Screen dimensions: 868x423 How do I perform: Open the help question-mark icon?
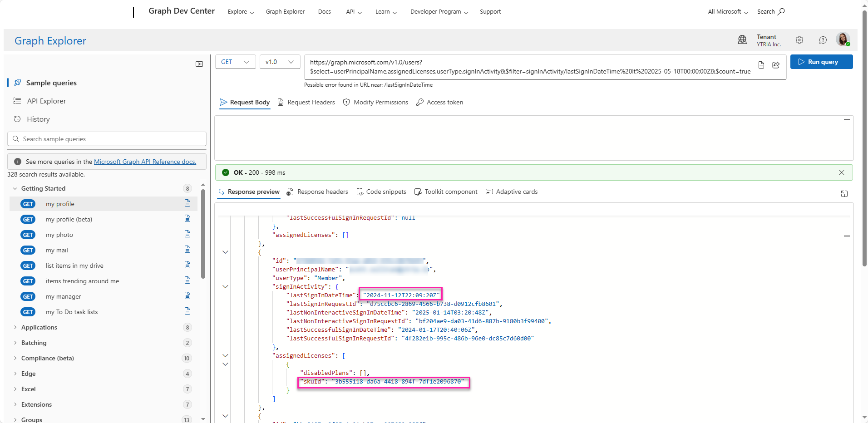823,40
